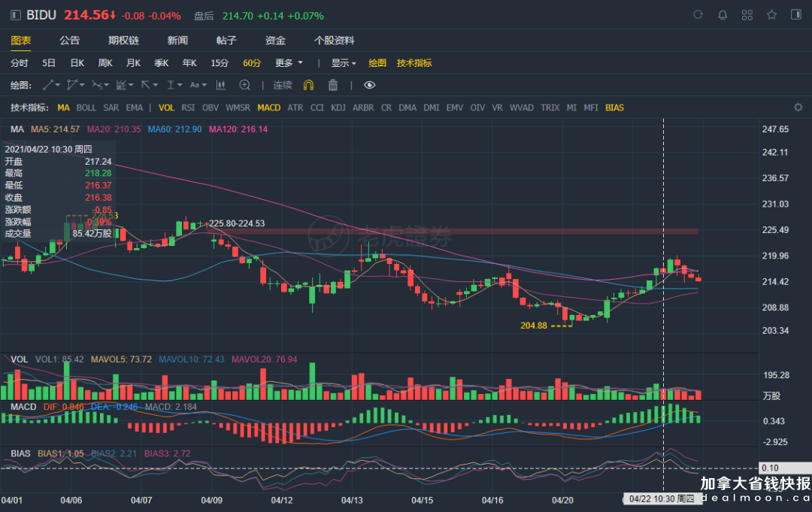Delete drawings with the trash can icon
The image size is (812, 512).
point(333,85)
